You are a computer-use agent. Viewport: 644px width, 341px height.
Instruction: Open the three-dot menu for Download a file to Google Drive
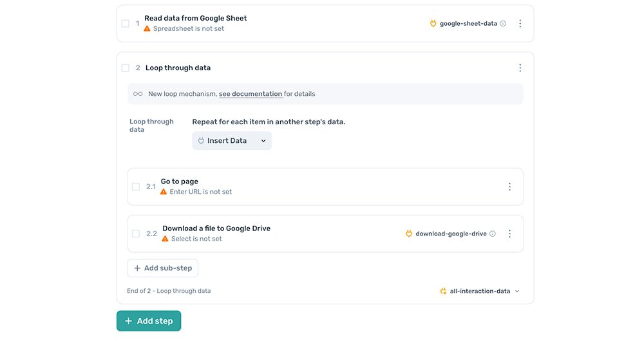(x=509, y=234)
